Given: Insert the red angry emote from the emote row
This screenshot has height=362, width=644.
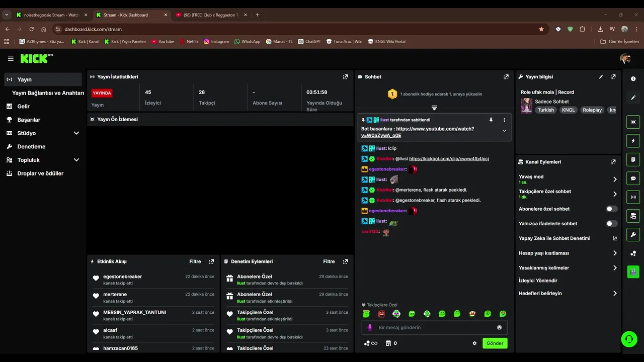Looking at the screenshot, I should [x=381, y=314].
